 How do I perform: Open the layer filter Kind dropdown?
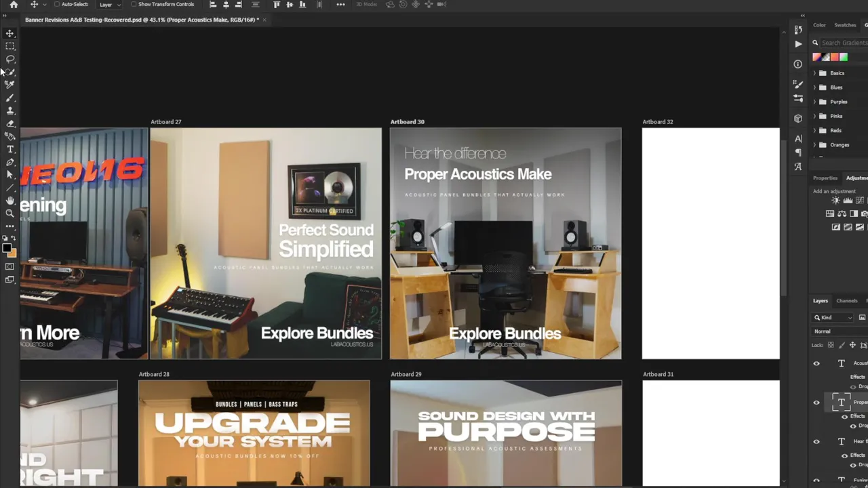pos(833,317)
